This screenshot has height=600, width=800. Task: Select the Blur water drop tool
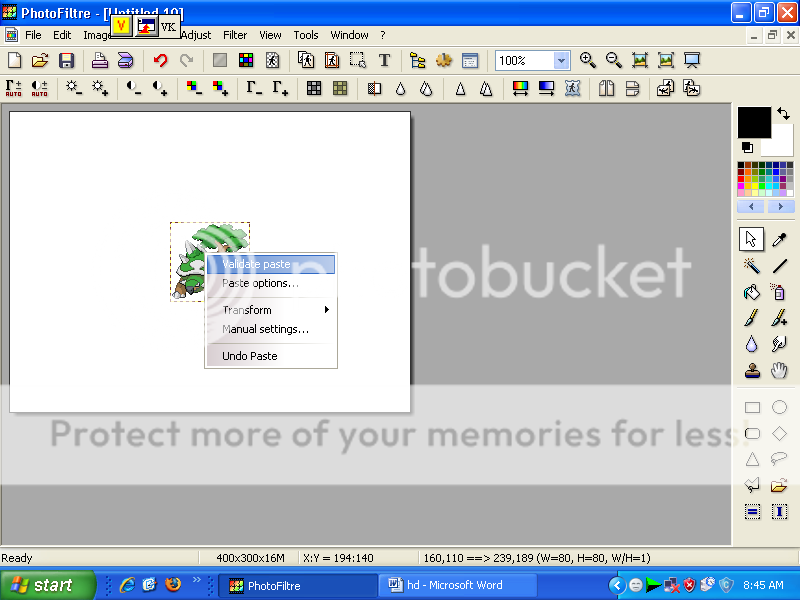(x=752, y=344)
